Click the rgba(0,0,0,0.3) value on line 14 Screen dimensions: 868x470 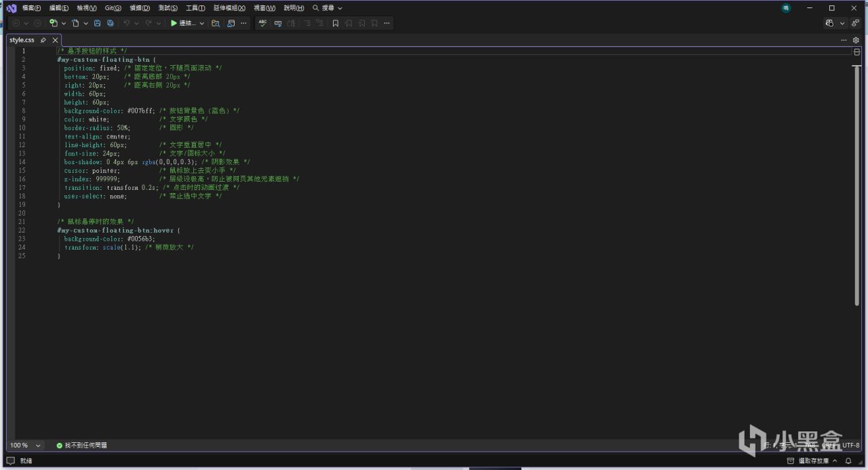[x=170, y=162]
